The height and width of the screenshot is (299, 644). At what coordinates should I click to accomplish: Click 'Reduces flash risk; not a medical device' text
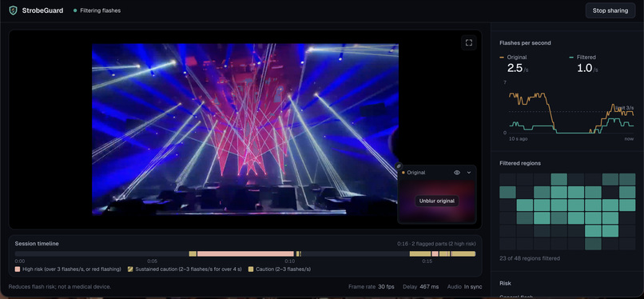(x=60, y=287)
